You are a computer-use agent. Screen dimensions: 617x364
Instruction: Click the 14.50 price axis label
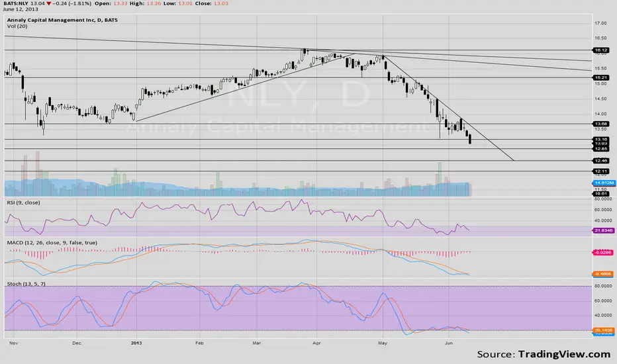tap(601, 99)
